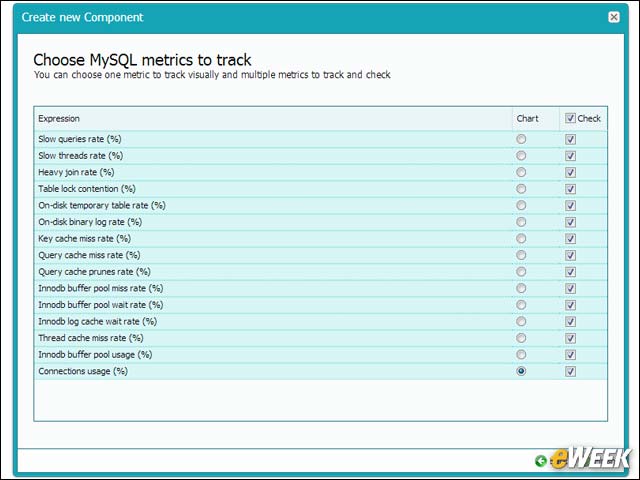The image size is (640, 480).
Task: Select Chart radio for Innodb buffer pool usage
Action: [521, 354]
